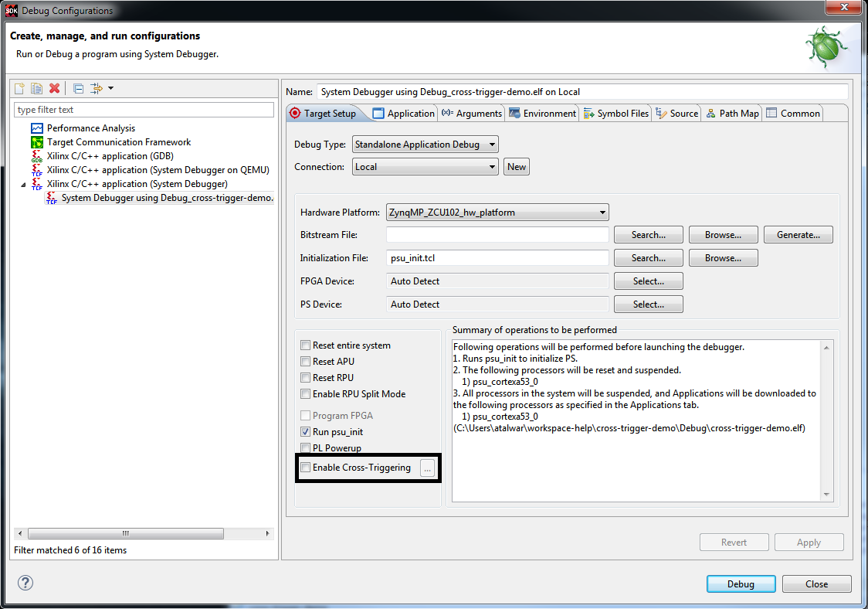The image size is (868, 609).
Task: Delete the selected launch configuration (red X)
Action: click(x=54, y=88)
